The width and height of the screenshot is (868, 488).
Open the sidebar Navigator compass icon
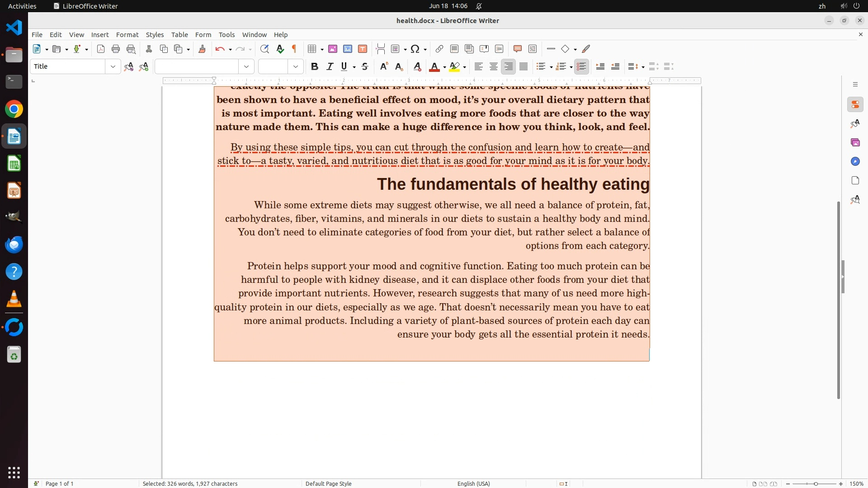(x=855, y=162)
